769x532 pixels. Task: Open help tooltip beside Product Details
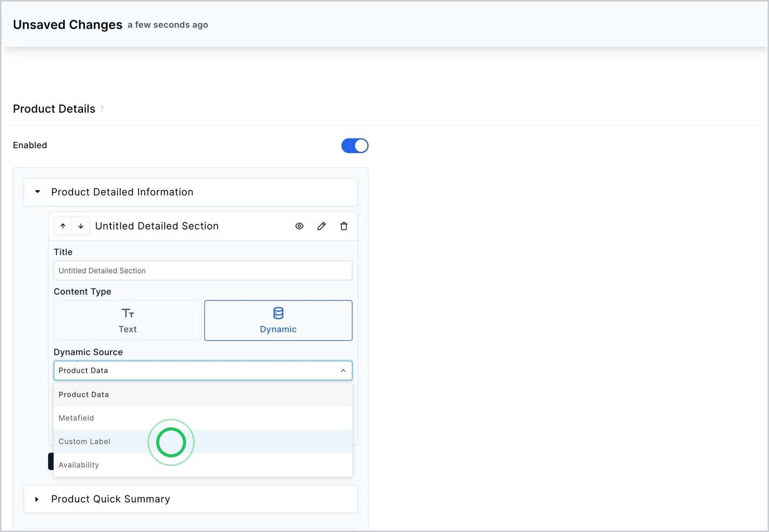pyautogui.click(x=102, y=109)
